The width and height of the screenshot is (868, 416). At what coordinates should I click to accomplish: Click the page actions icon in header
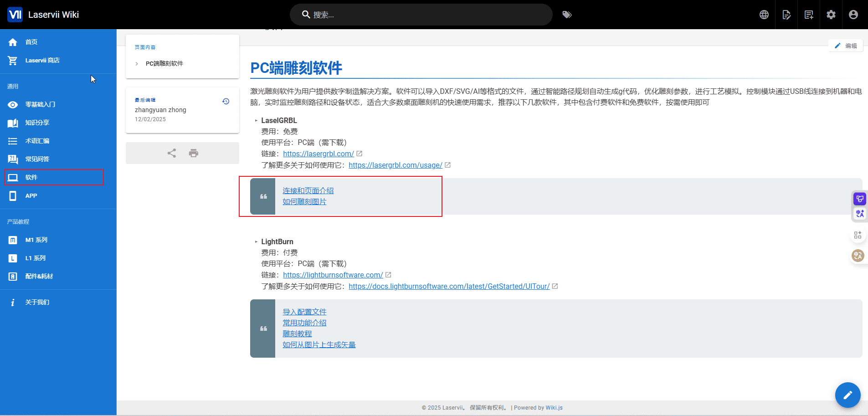pos(786,15)
